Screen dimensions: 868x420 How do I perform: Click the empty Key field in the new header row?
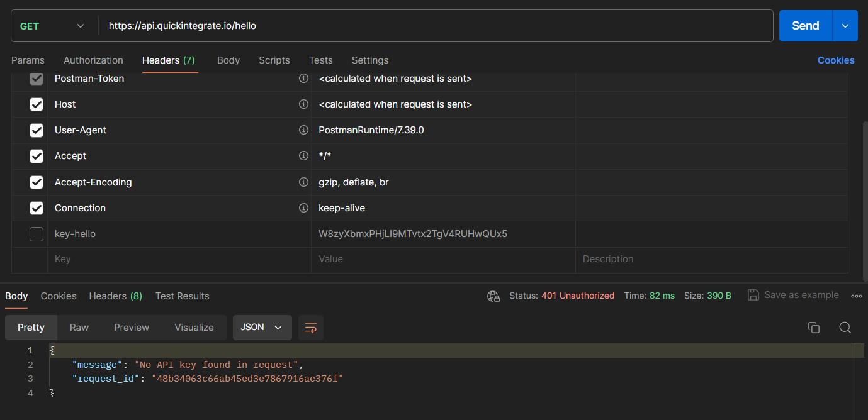click(179, 260)
